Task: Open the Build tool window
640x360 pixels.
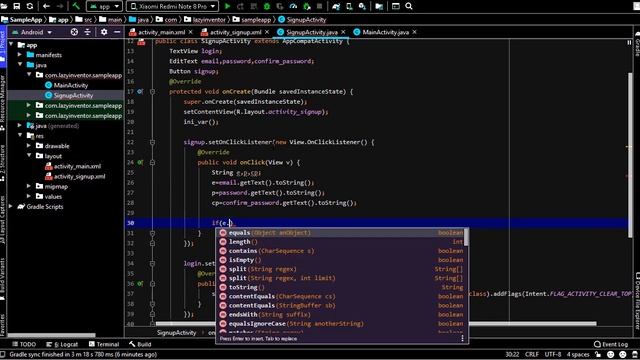Action: tap(140, 344)
